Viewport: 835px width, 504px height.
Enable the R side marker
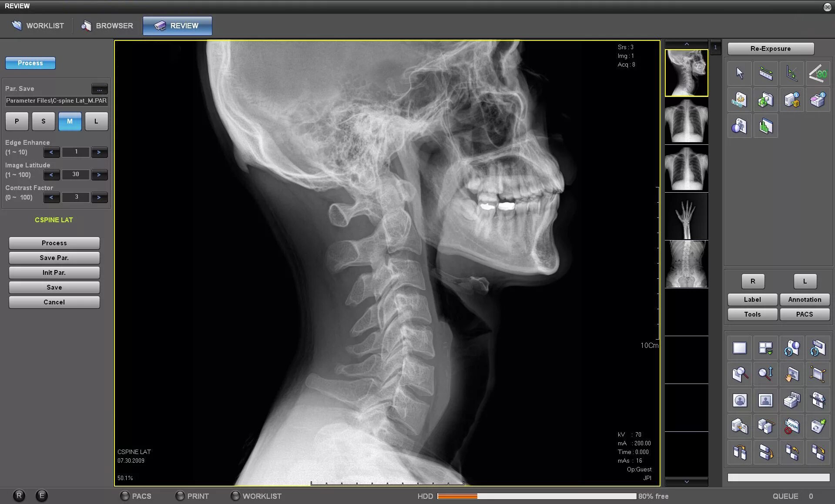tap(753, 281)
